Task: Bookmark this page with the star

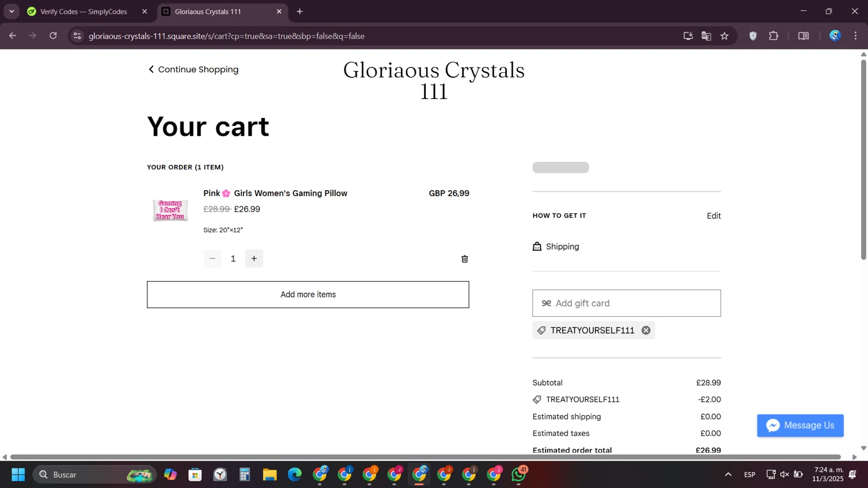Action: 724,36
